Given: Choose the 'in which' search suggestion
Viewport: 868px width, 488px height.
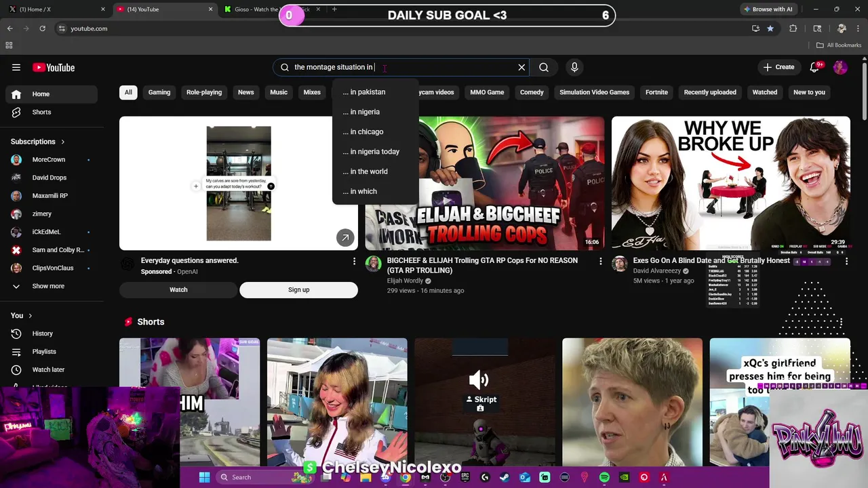Looking at the screenshot, I should pos(375,191).
